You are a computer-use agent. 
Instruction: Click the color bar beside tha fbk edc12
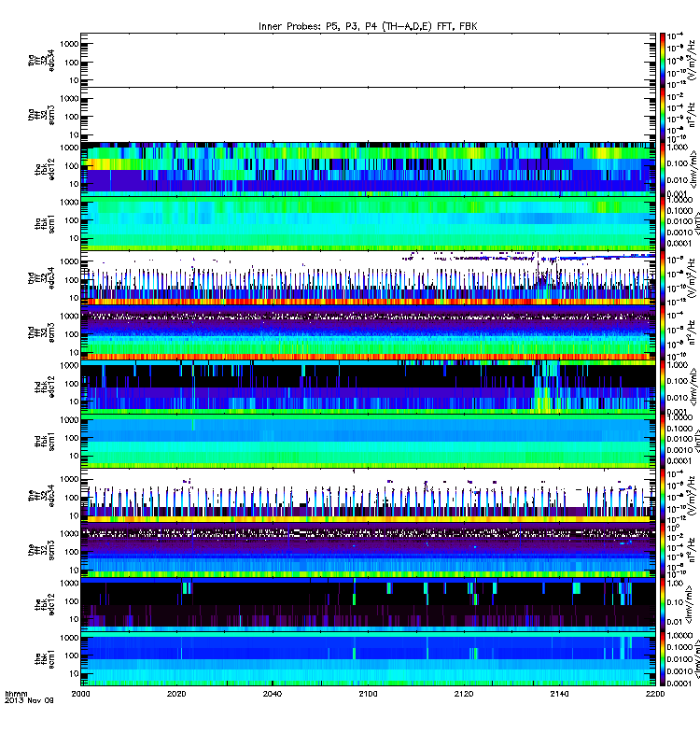click(663, 169)
